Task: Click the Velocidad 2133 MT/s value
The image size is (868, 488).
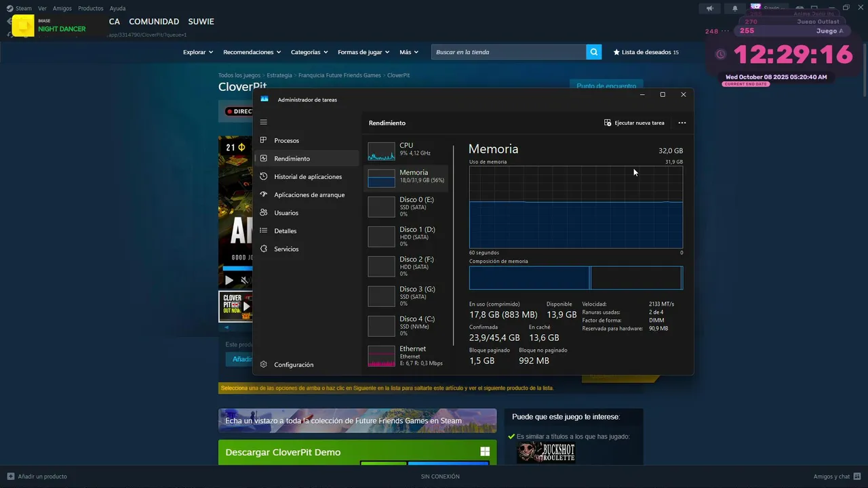Action: coord(661,304)
